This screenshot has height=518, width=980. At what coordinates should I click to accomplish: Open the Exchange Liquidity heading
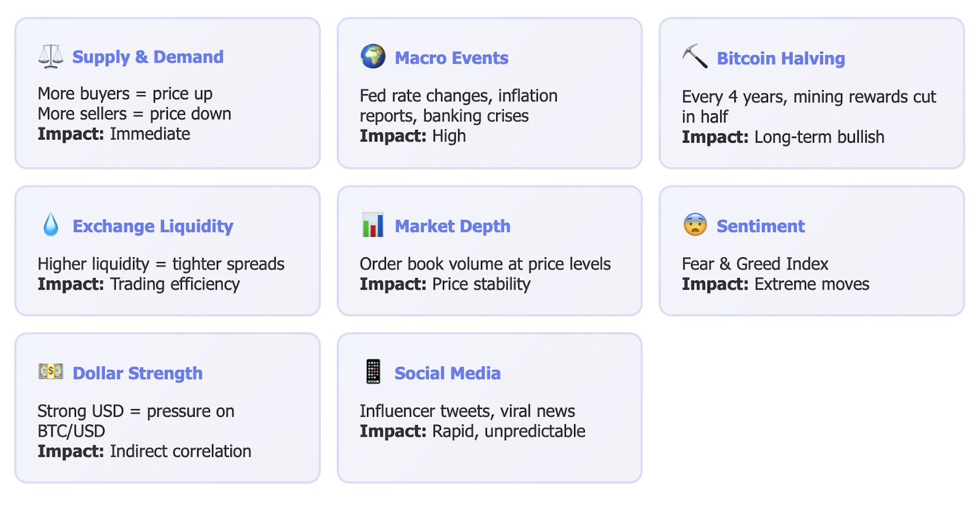click(153, 227)
